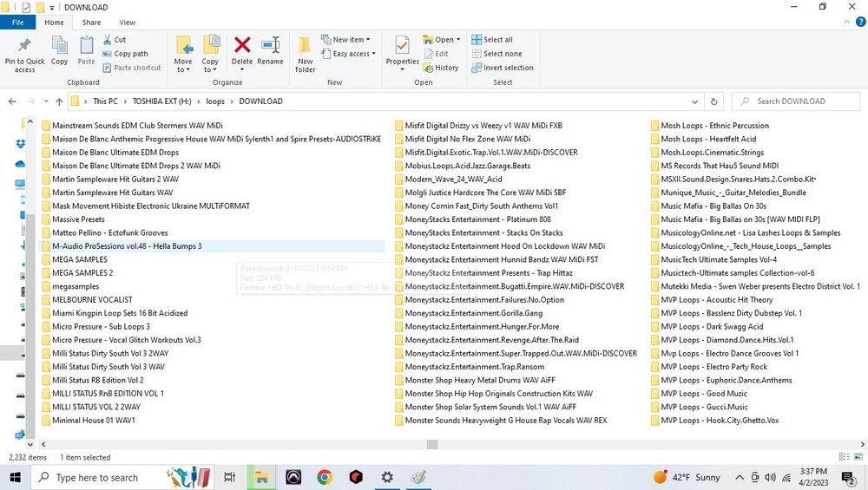Viewport: 868px width, 490px height.
Task: Show hidden system tray icons
Action: [x=740, y=477]
